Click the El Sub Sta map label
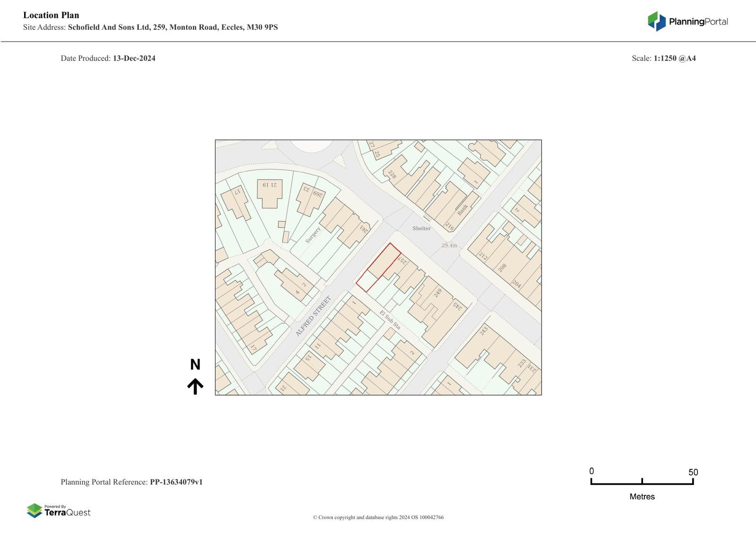Image resolution: width=756 pixels, height=535 pixels. pyautogui.click(x=390, y=320)
